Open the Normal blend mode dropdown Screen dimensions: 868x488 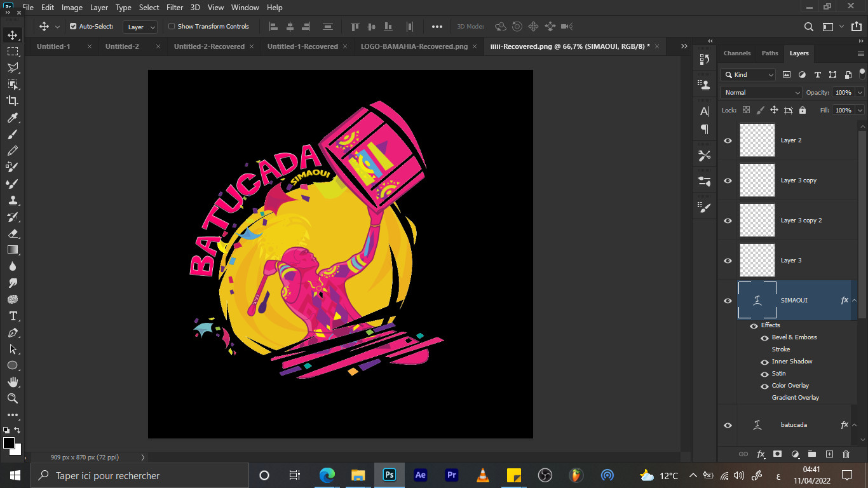(761, 93)
